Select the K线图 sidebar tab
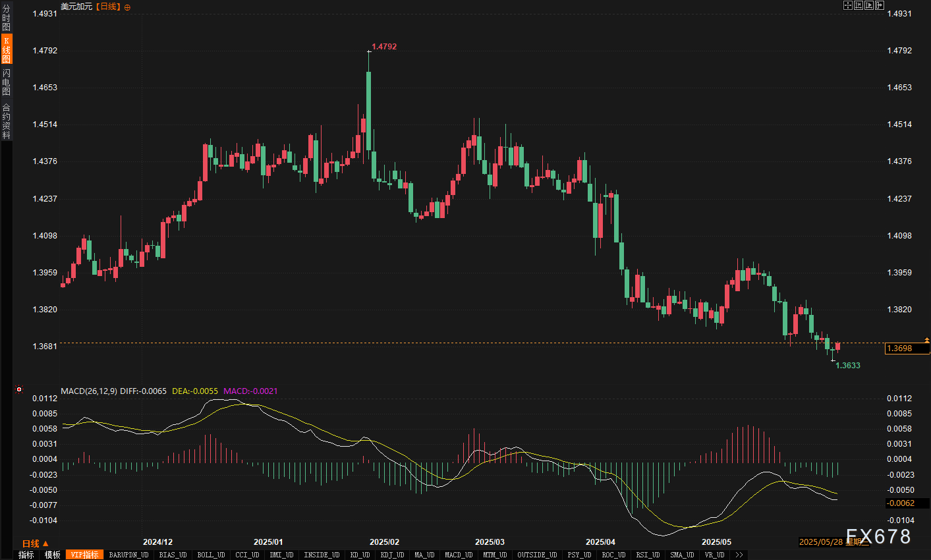Screen dimensions: 931x560 click(6, 49)
